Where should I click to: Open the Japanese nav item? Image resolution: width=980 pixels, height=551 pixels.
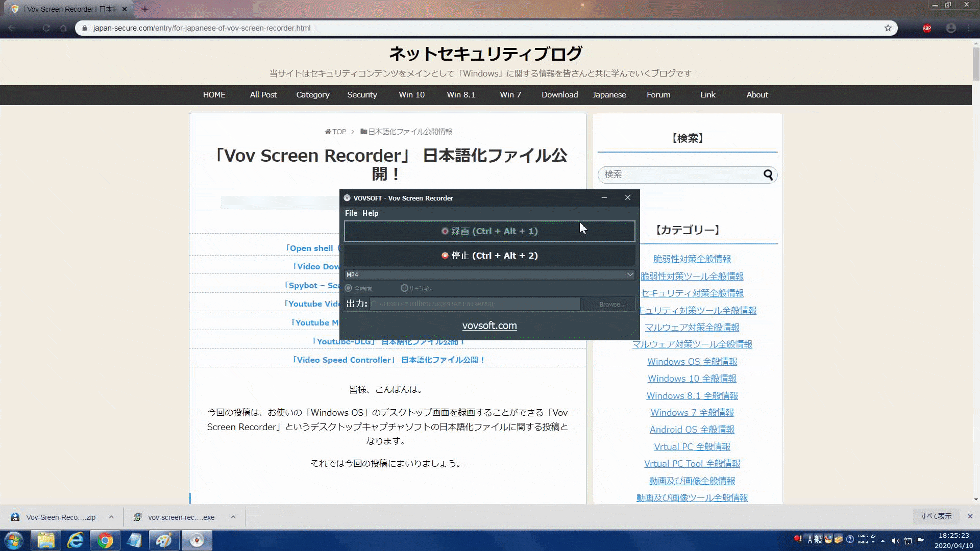pyautogui.click(x=609, y=95)
